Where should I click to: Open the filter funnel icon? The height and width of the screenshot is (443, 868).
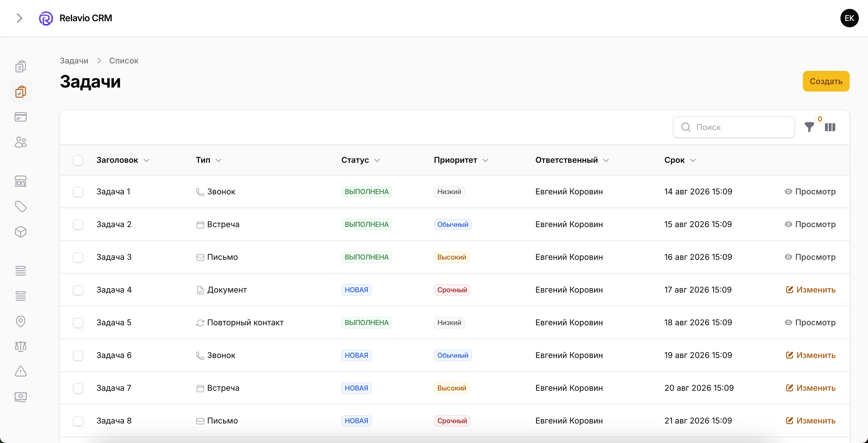[x=809, y=127]
